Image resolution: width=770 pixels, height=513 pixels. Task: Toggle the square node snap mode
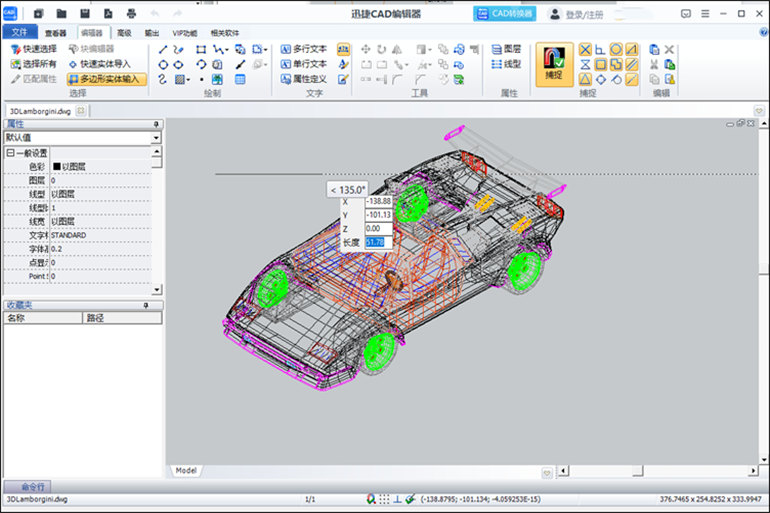[x=600, y=64]
